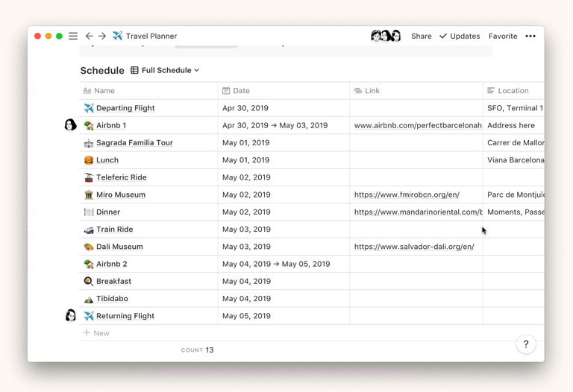Click Favorite to star this page
The height and width of the screenshot is (392, 573).
(x=503, y=36)
